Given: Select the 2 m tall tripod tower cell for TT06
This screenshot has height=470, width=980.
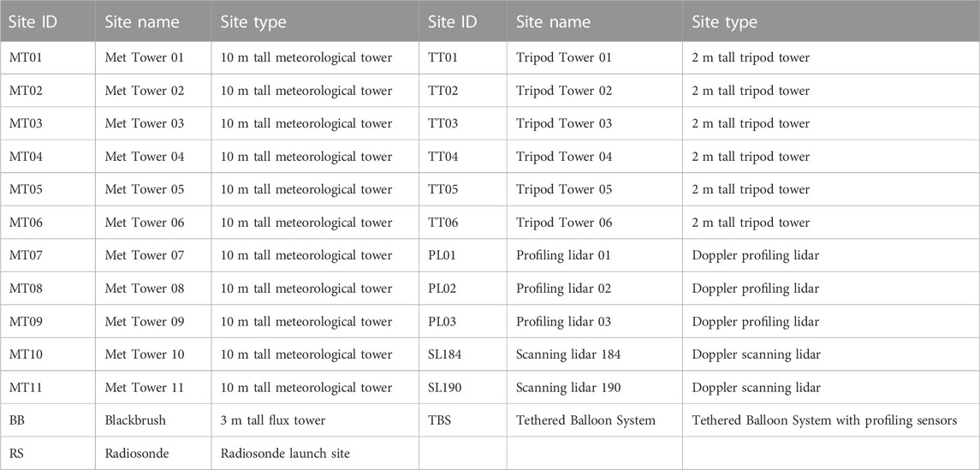Looking at the screenshot, I should [831, 223].
